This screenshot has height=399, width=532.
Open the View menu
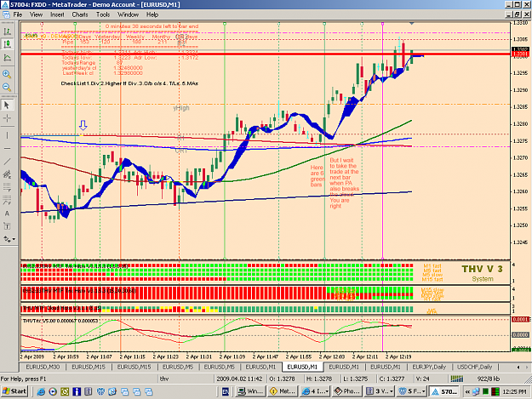[36, 14]
